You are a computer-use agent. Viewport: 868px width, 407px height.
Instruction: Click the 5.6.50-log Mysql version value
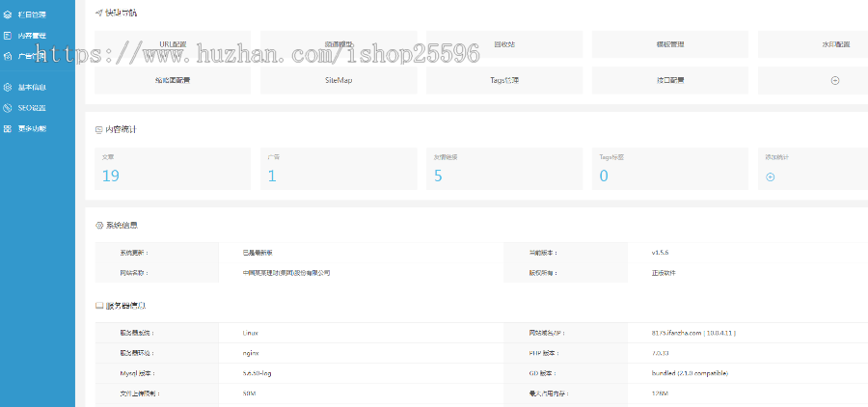[257, 374]
